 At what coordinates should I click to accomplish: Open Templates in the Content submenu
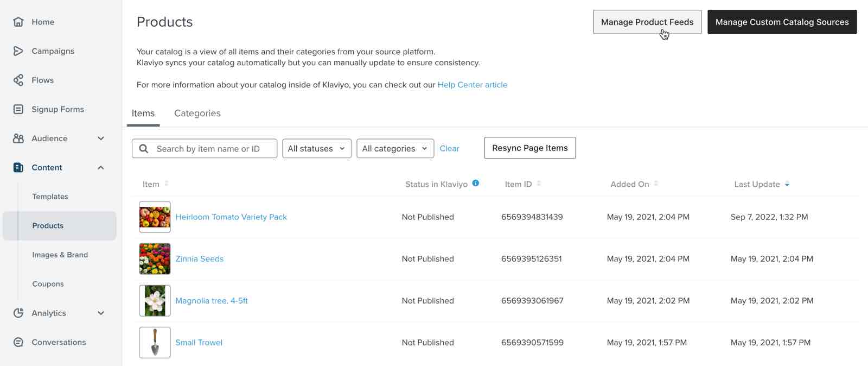(50, 197)
